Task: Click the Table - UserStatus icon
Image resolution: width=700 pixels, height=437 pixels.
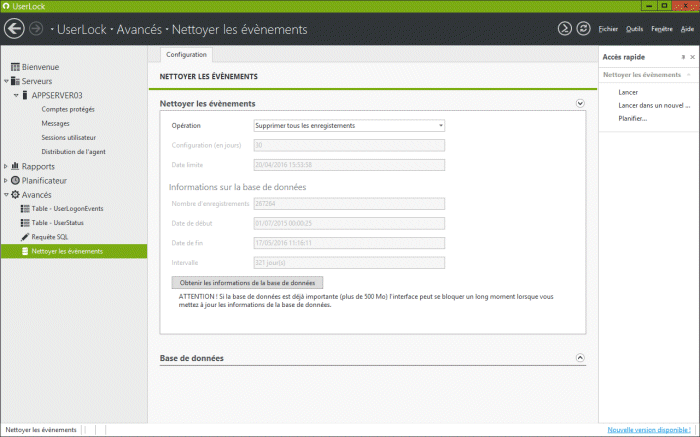Action: 25,223
